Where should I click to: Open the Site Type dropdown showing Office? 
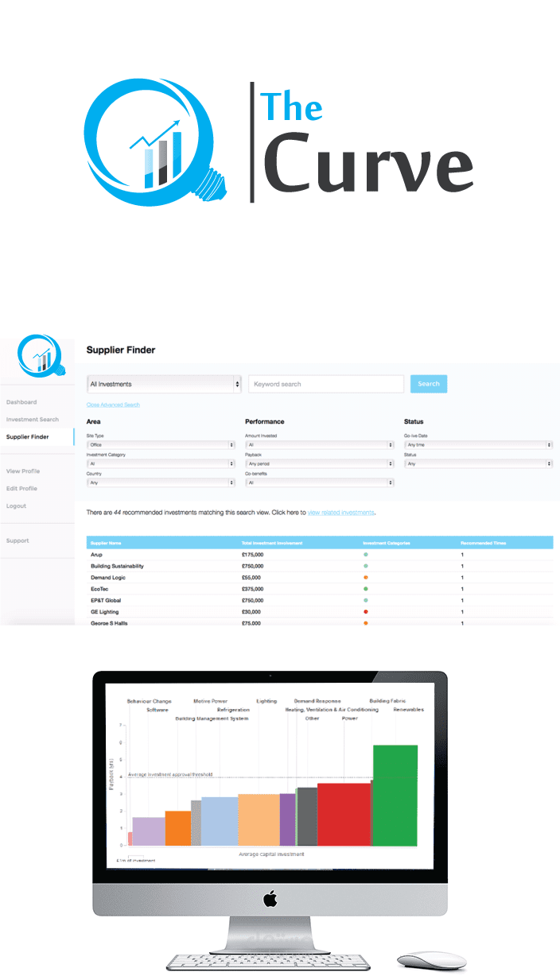pyautogui.click(x=161, y=445)
